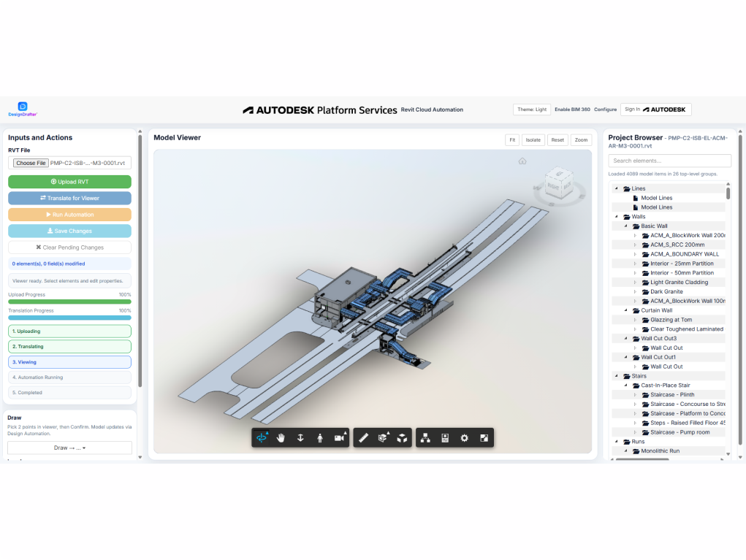Click the Search elements input field
This screenshot has height=560, width=746.
click(x=669, y=161)
